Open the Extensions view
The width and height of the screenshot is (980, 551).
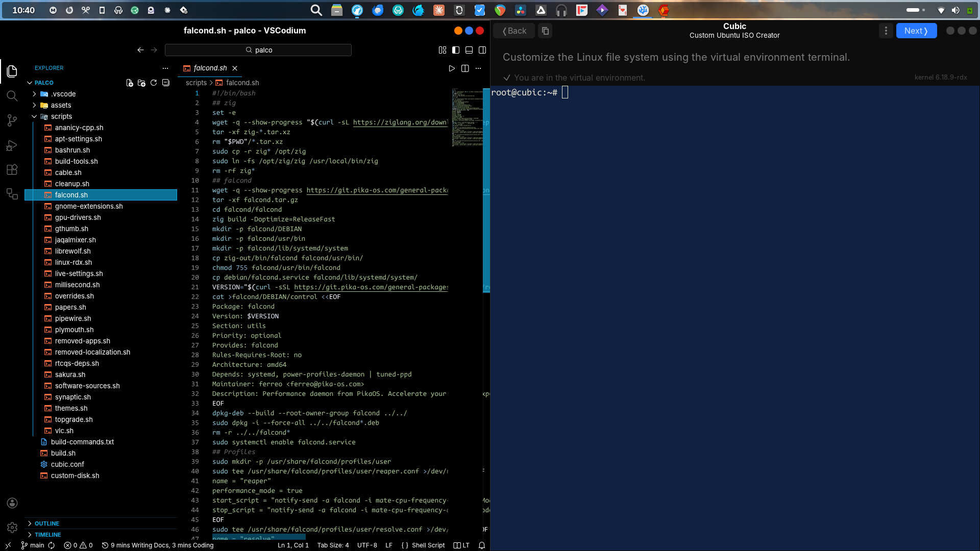point(12,170)
